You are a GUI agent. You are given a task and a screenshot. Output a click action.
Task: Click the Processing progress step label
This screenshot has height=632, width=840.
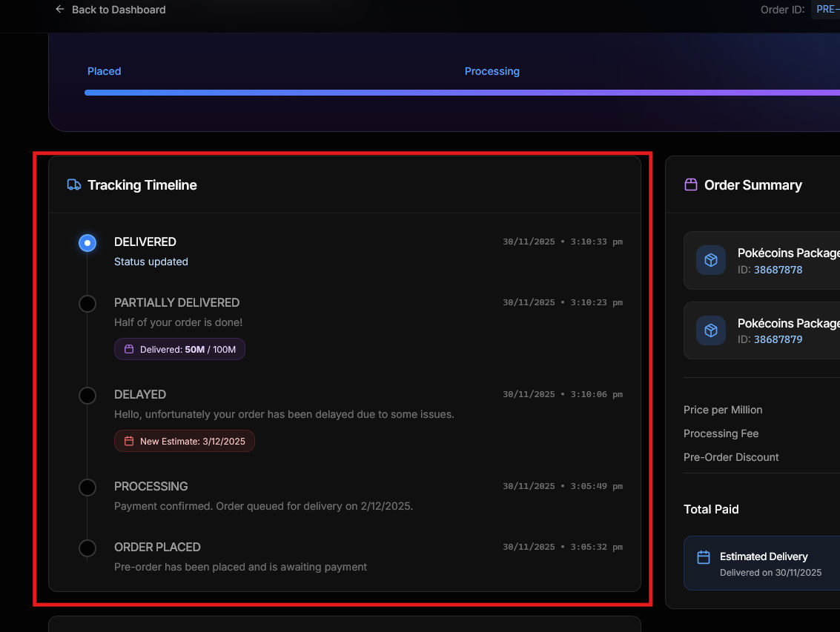(492, 71)
